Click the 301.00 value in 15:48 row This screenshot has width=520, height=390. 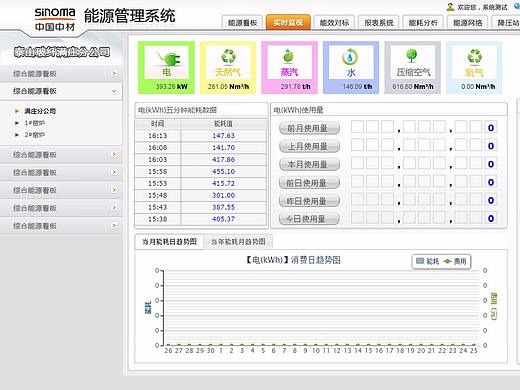[x=223, y=195]
